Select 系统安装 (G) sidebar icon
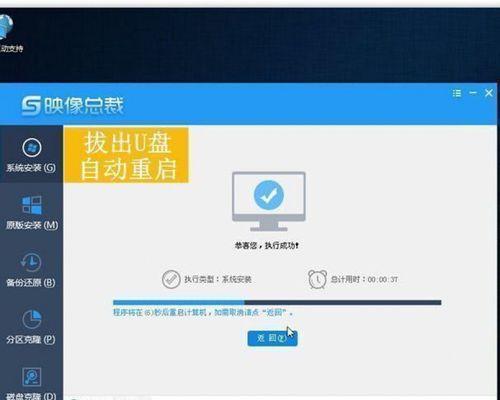 click(x=32, y=147)
